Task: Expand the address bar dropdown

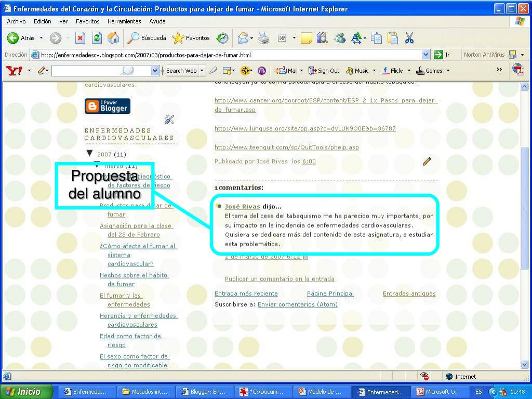Action: [x=426, y=55]
